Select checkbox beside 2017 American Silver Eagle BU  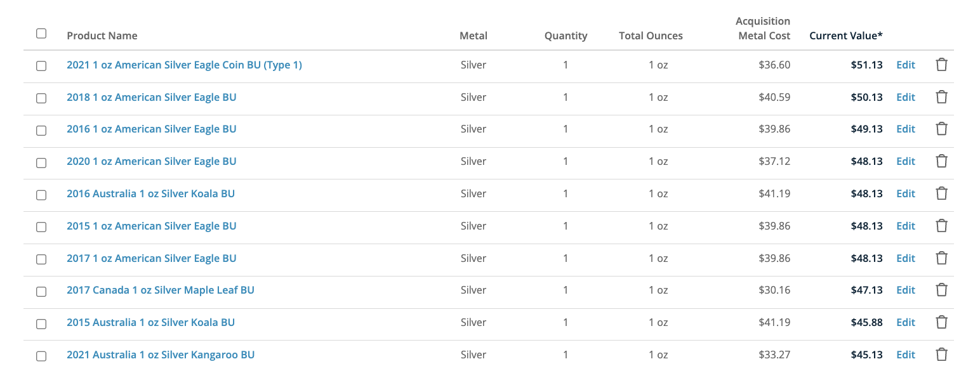point(41,259)
